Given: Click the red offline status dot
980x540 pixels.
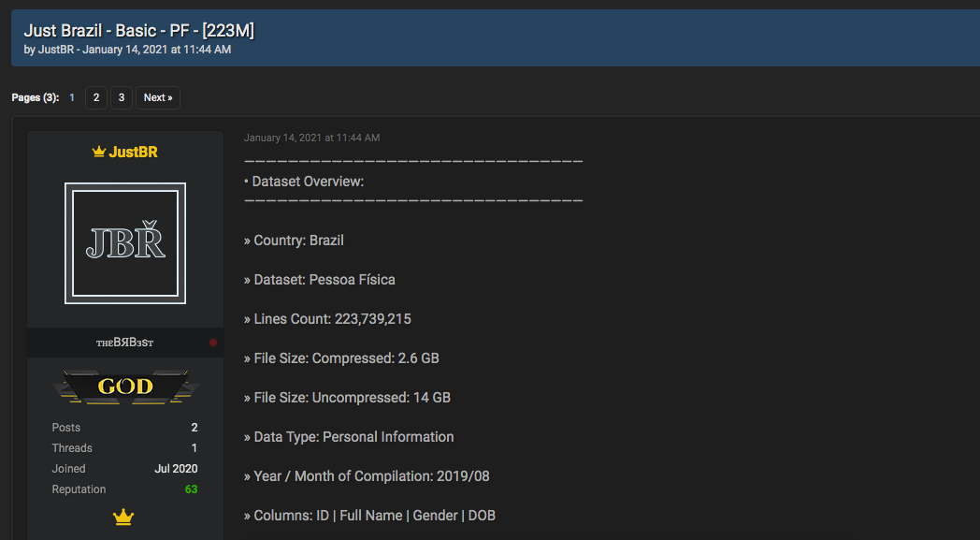Looking at the screenshot, I should click(213, 343).
